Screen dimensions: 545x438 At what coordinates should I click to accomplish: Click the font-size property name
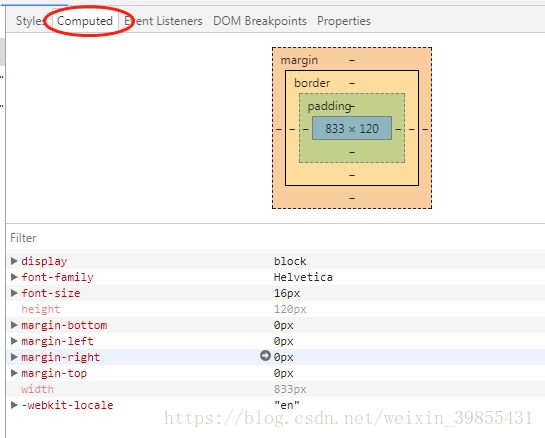pos(51,293)
